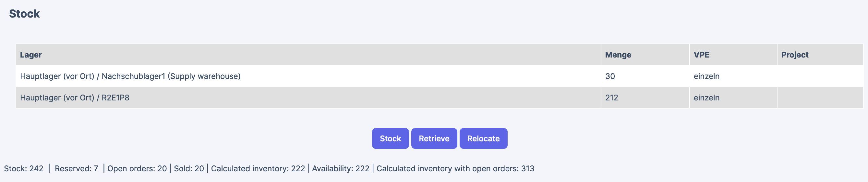
Task: Click the Reserved: 7 summary value
Action: 77,168
